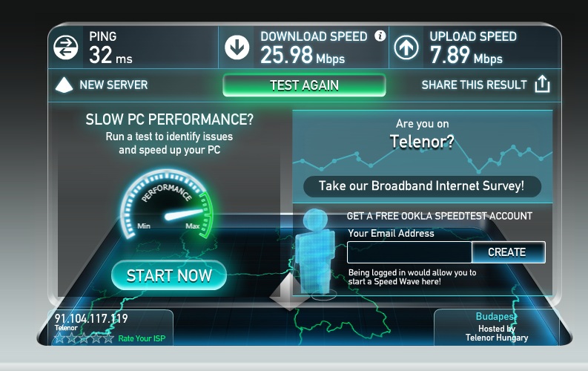This screenshot has width=588, height=371.
Task: Rate ISP with the fifth star
Action: click(x=109, y=338)
